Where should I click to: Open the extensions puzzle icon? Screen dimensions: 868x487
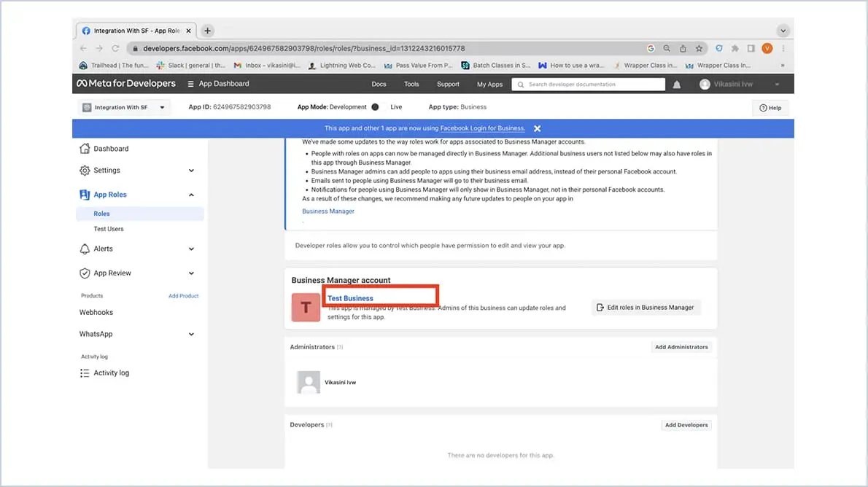coord(735,49)
